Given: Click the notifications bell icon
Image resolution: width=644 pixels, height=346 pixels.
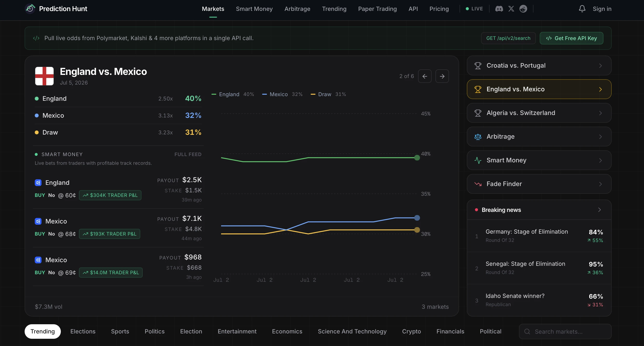Looking at the screenshot, I should tap(582, 9).
